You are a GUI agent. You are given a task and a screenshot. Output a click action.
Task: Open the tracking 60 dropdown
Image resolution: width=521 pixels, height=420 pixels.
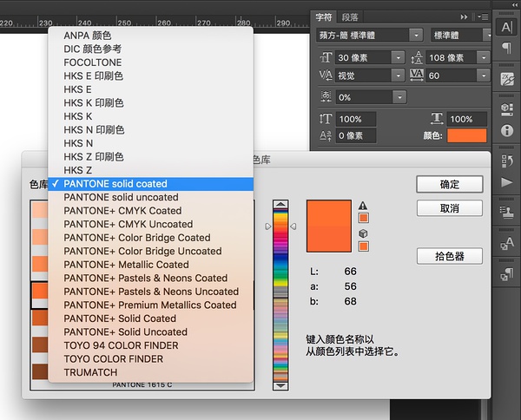pyautogui.click(x=484, y=75)
